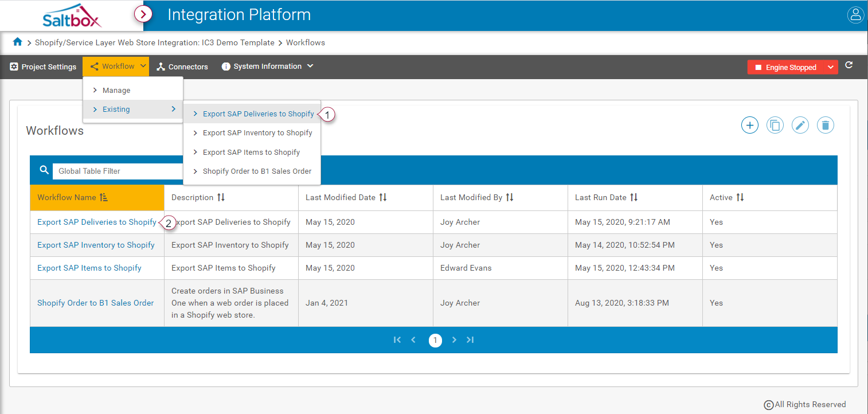Image resolution: width=868 pixels, height=414 pixels.
Task: Click breadcrumb Shopify/Service Layer Web Store Integration
Action: (155, 42)
